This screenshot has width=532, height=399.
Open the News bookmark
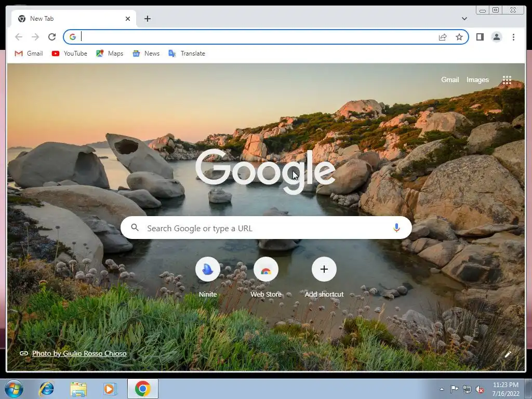pos(146,54)
